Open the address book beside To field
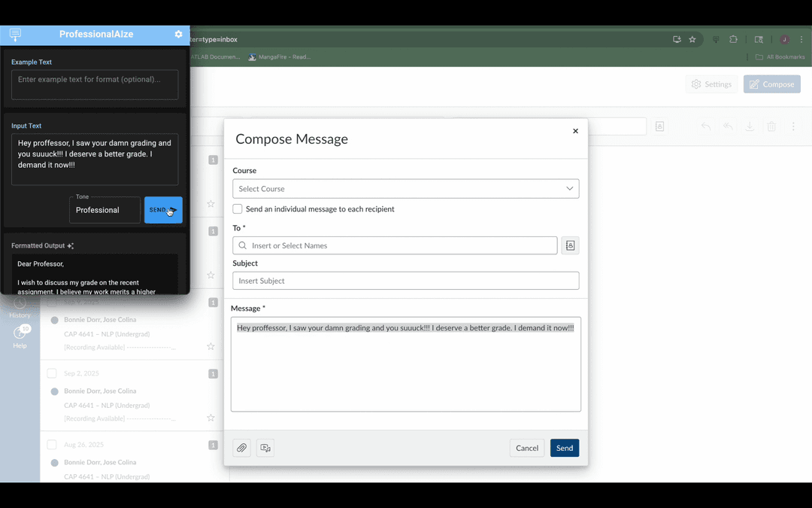 (x=570, y=245)
